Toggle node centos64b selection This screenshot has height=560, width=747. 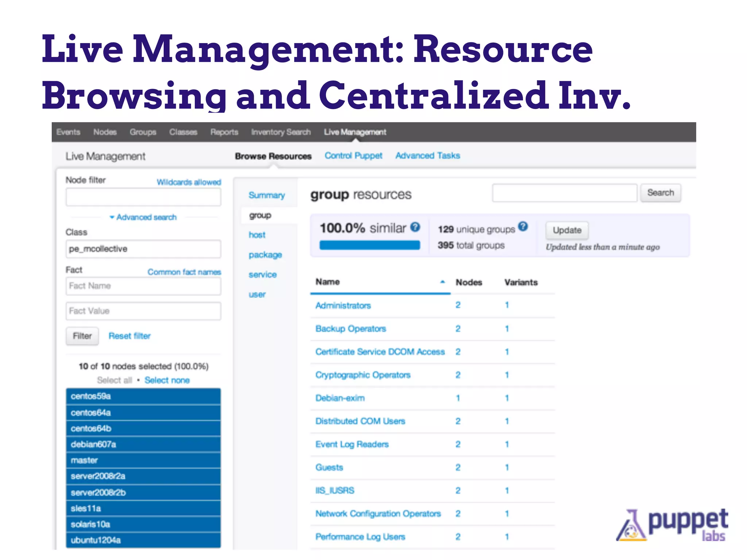tap(143, 428)
